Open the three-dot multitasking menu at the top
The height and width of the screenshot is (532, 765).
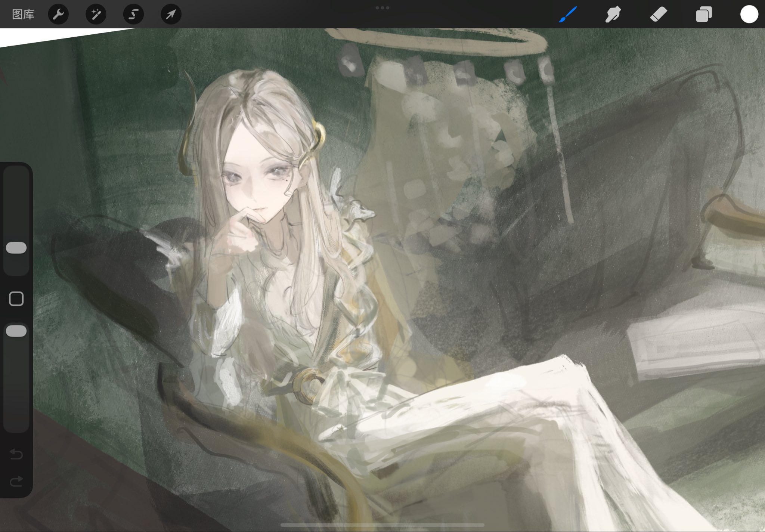click(x=382, y=7)
